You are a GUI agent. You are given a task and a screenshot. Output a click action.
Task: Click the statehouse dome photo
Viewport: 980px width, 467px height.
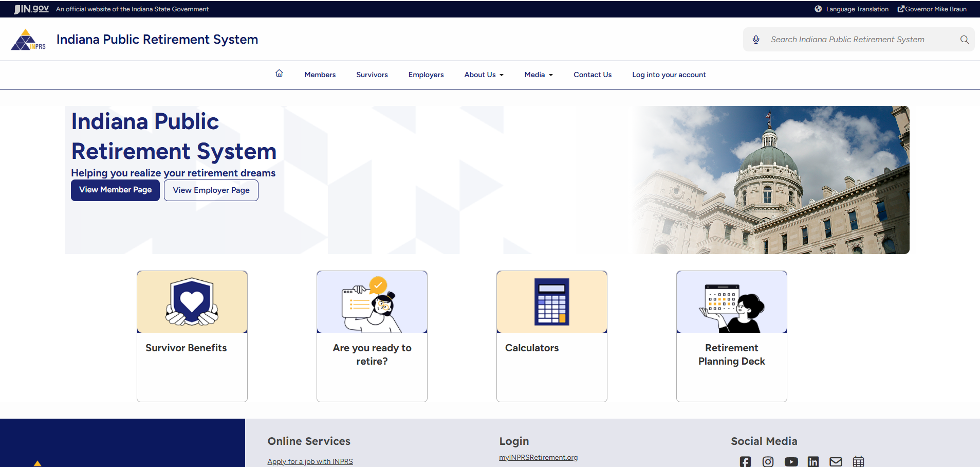[x=770, y=180]
